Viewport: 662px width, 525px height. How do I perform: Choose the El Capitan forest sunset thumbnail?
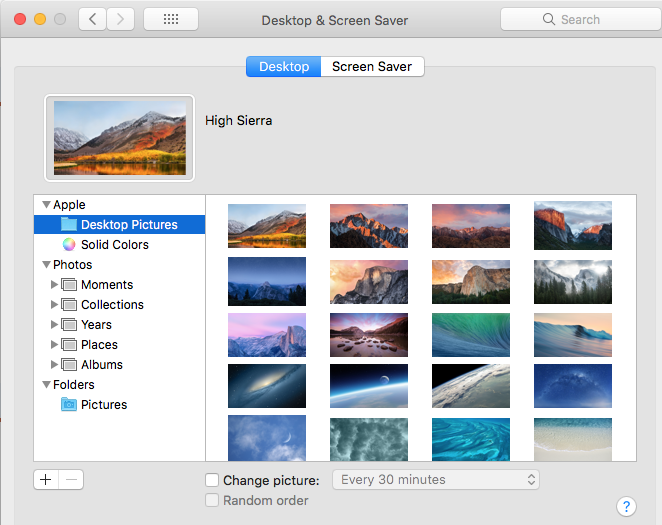pyautogui.click(x=471, y=281)
